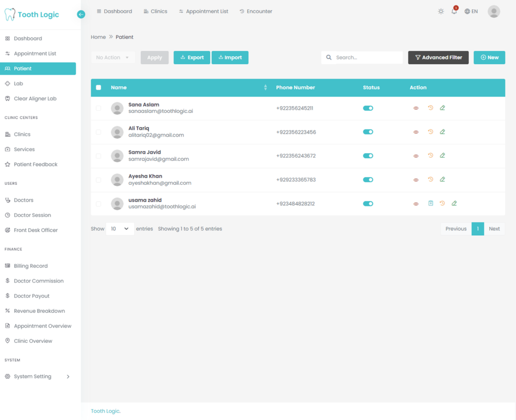Switch to light/dark theme sun icon

(440, 11)
